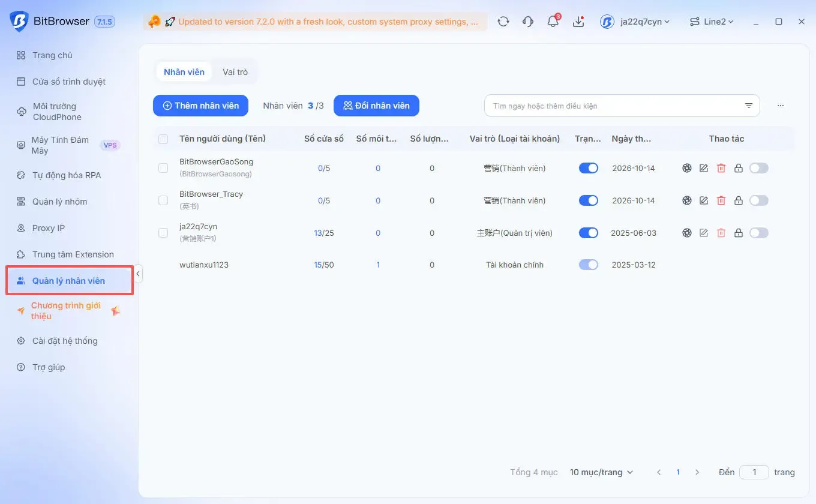Image resolution: width=816 pixels, height=504 pixels.
Task: Open the shutter icon for BitBrowserGaoSong
Action: (687, 168)
